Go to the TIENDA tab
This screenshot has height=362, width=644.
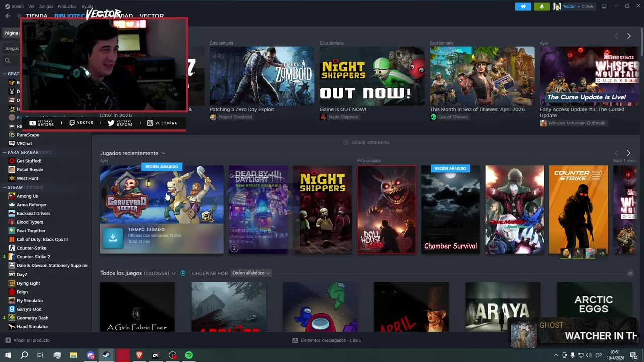pos(37,16)
